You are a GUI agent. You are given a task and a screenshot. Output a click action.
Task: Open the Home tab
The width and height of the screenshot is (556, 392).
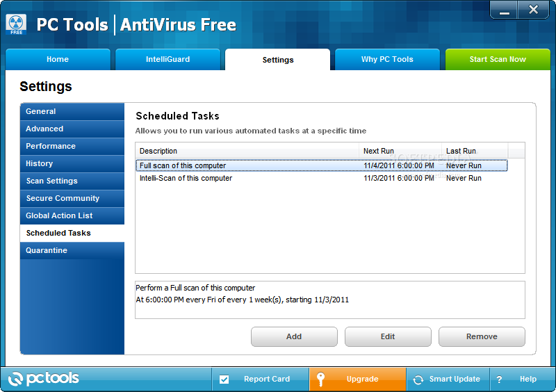point(58,59)
